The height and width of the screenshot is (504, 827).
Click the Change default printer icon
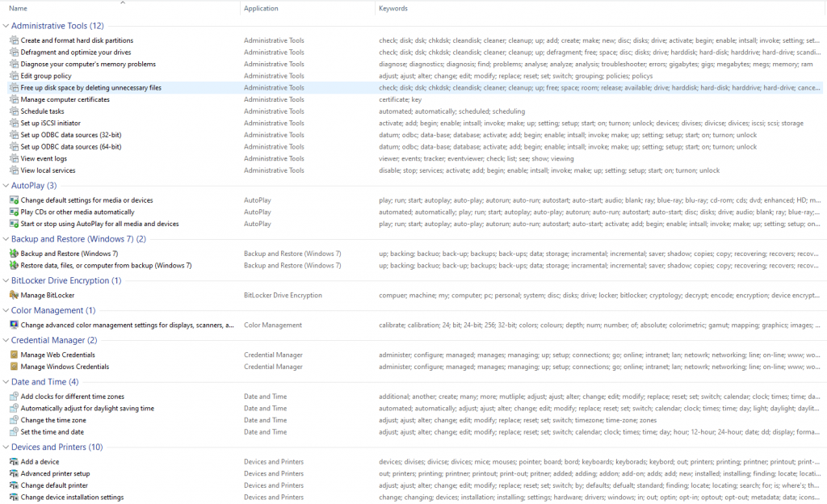pos(15,485)
